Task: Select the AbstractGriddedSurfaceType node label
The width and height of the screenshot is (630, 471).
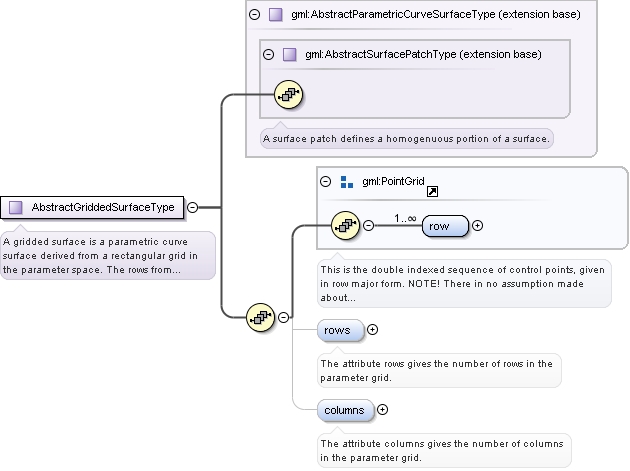Action: tap(103, 207)
